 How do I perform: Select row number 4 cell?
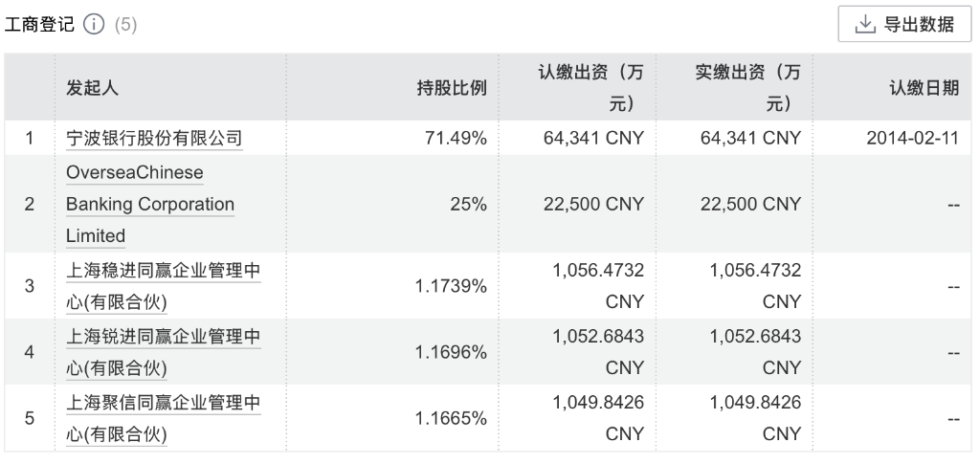(x=30, y=352)
